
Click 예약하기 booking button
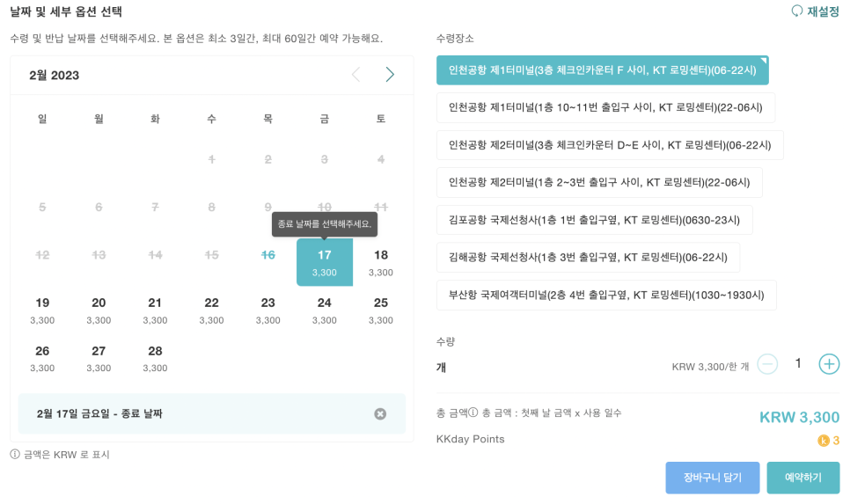pos(802,478)
